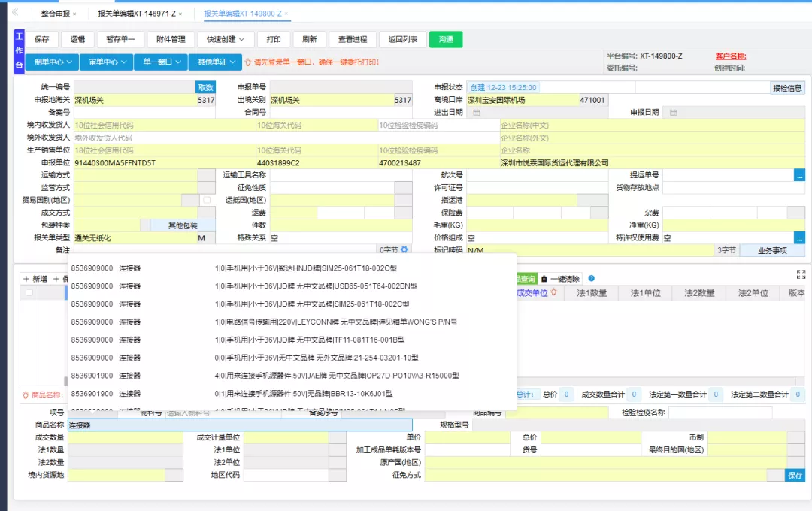This screenshot has height=511, width=812.
Task: Click 返回列表
Action: click(x=403, y=39)
